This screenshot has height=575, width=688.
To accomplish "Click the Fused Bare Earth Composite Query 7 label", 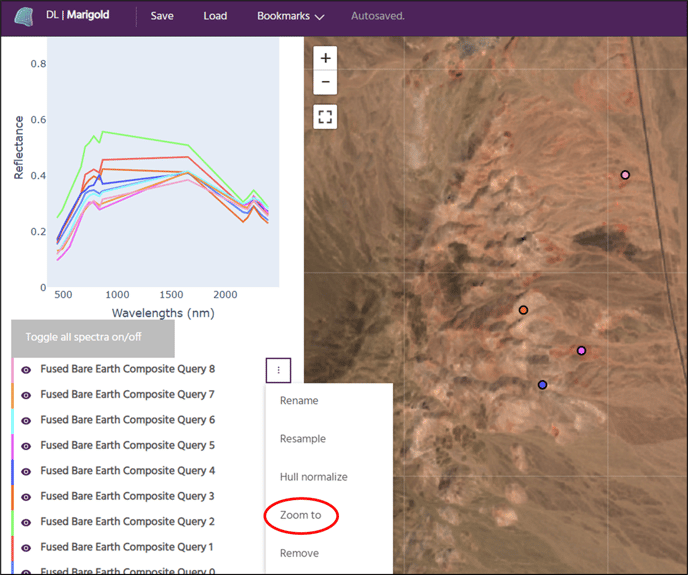I will pyautogui.click(x=128, y=395).
